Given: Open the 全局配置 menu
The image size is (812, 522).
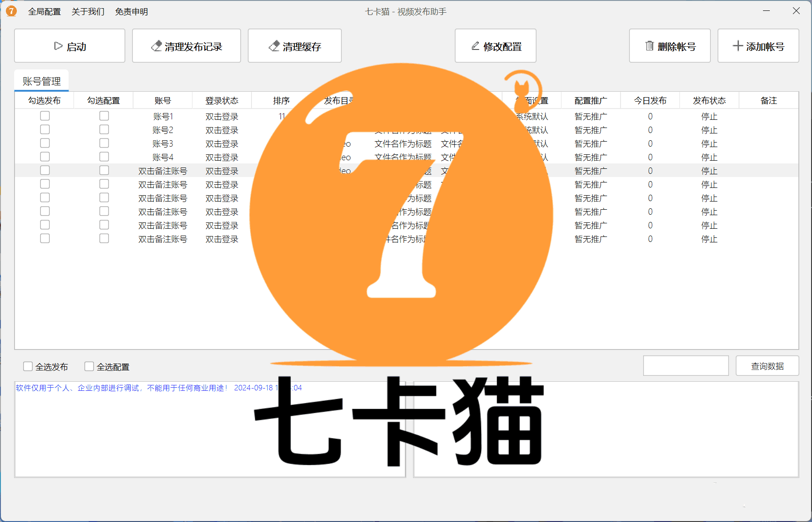Looking at the screenshot, I should click(x=44, y=12).
